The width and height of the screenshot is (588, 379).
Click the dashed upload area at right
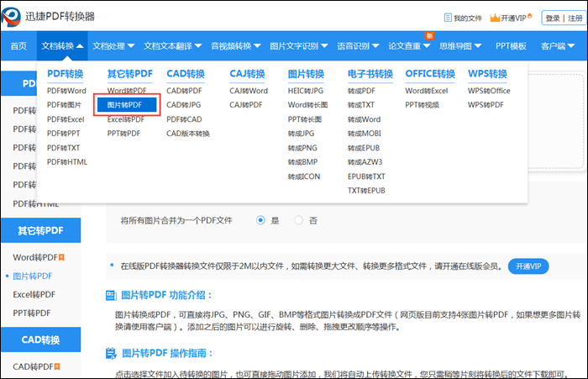click(x=556, y=120)
